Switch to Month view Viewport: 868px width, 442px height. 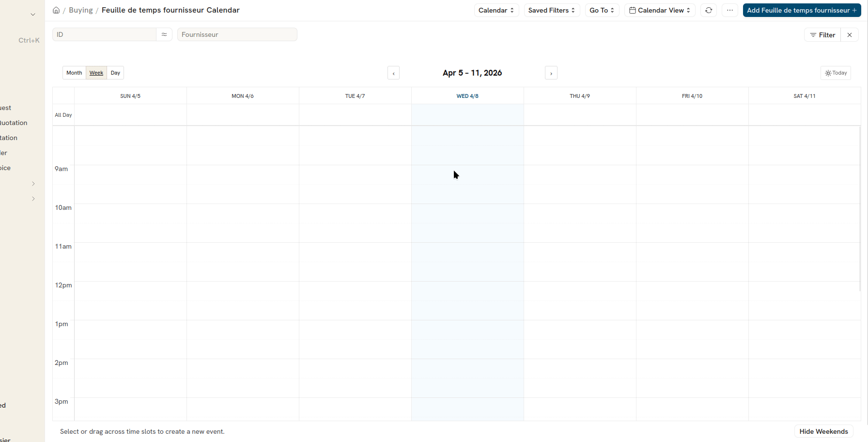(74, 73)
